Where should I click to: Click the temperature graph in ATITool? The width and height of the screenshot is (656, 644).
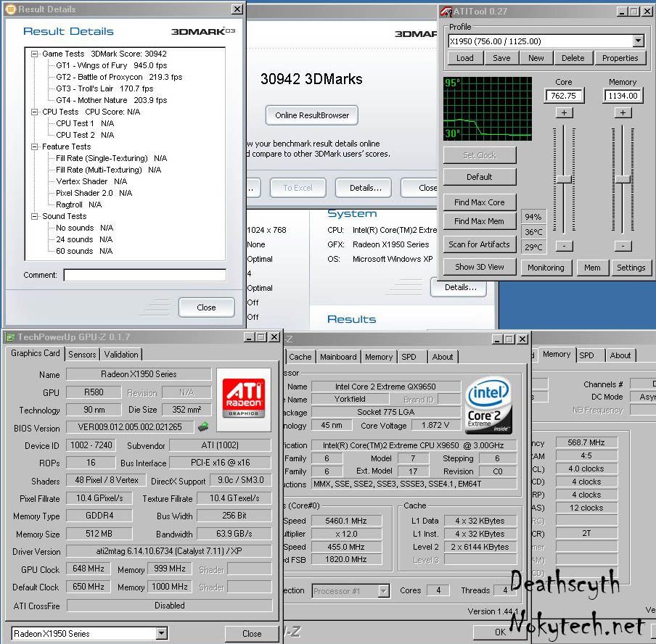click(488, 108)
